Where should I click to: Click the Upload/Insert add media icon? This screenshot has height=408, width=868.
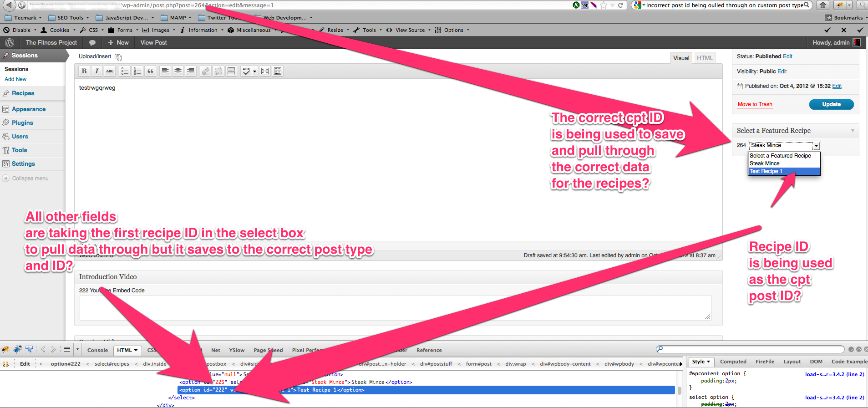[118, 57]
